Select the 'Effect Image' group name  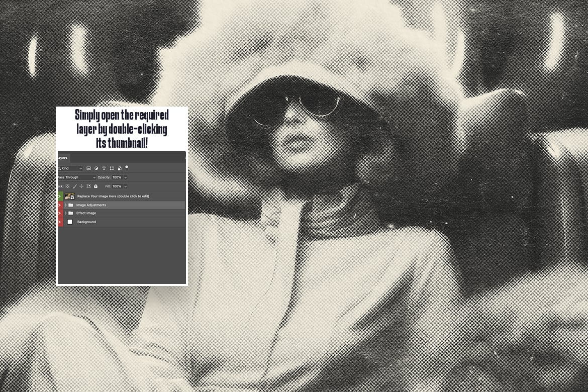(86, 213)
